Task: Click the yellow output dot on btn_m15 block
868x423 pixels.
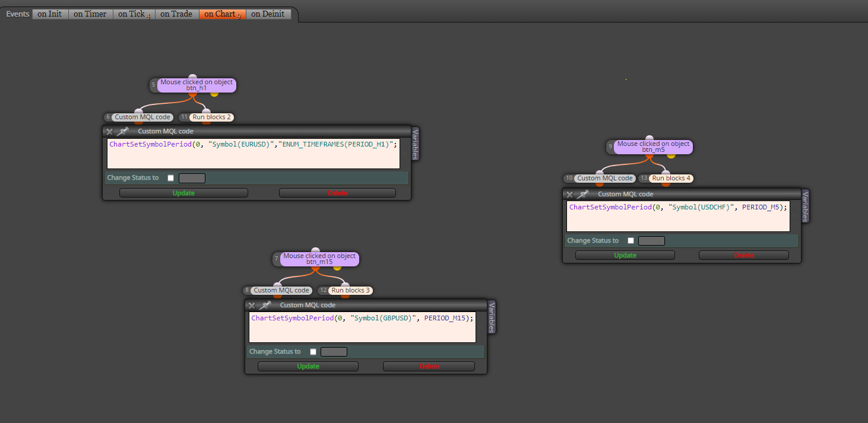Action: point(337,267)
